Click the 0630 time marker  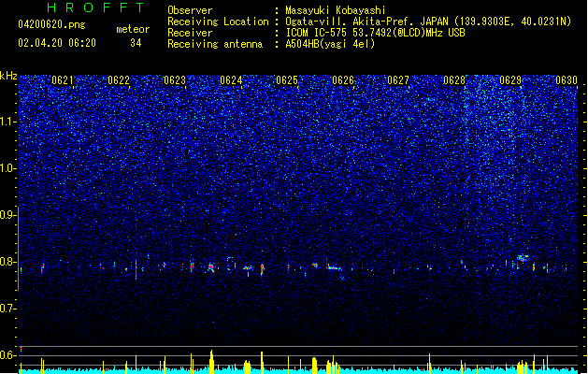point(566,80)
